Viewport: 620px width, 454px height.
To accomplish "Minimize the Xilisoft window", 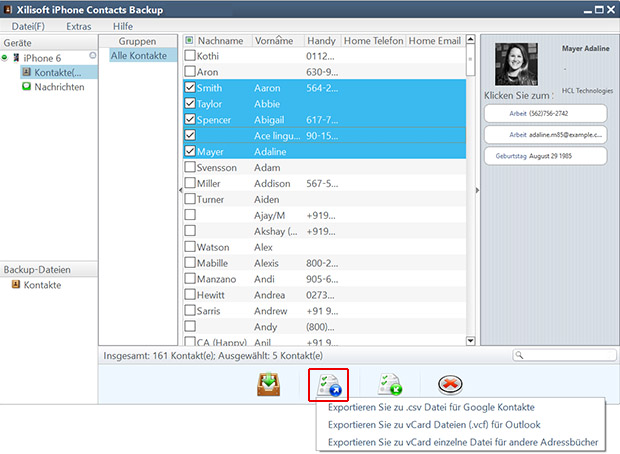I will 588,10.
